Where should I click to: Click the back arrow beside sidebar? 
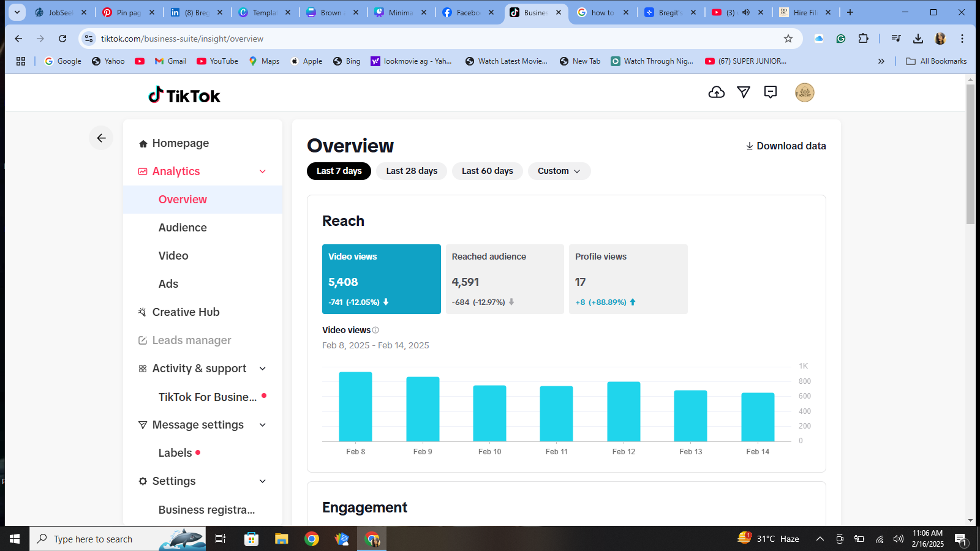101,138
